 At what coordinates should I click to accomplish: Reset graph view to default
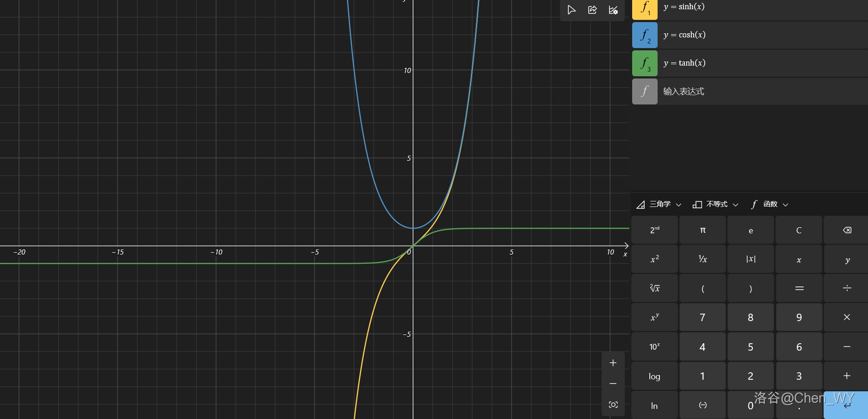click(x=613, y=405)
